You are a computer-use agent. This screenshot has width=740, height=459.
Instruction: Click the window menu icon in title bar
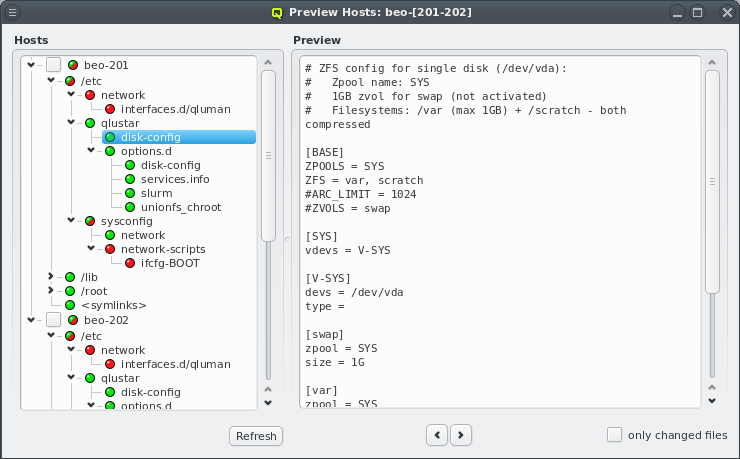point(13,13)
